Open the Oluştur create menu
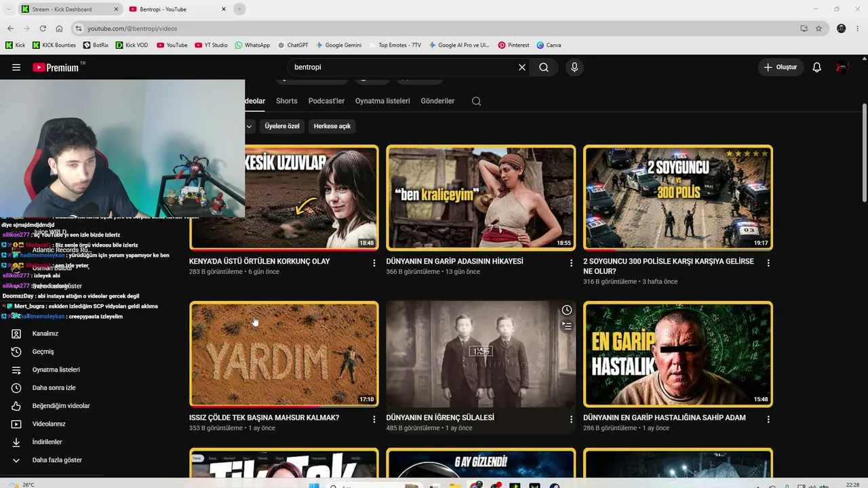Screen dimensions: 868x488 click(781, 67)
